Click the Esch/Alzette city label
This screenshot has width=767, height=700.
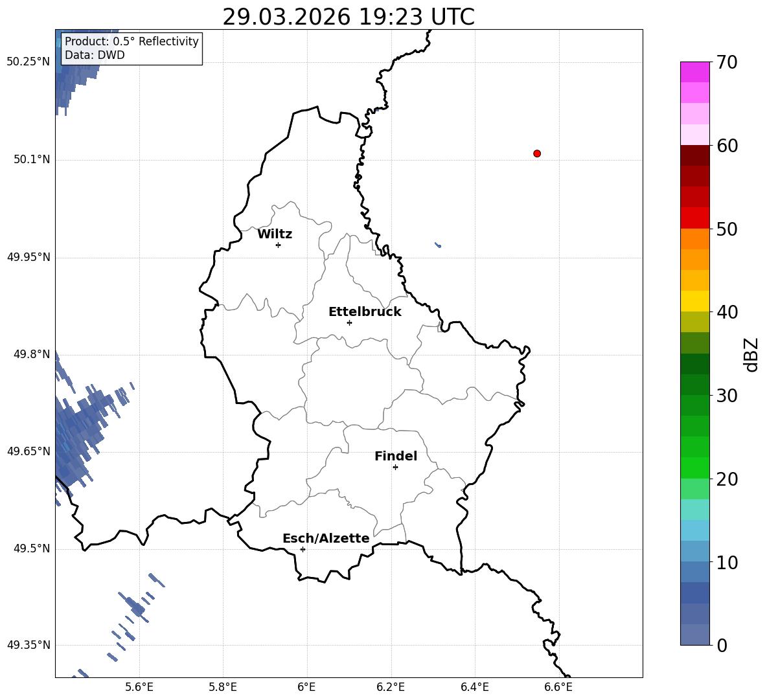coord(326,538)
